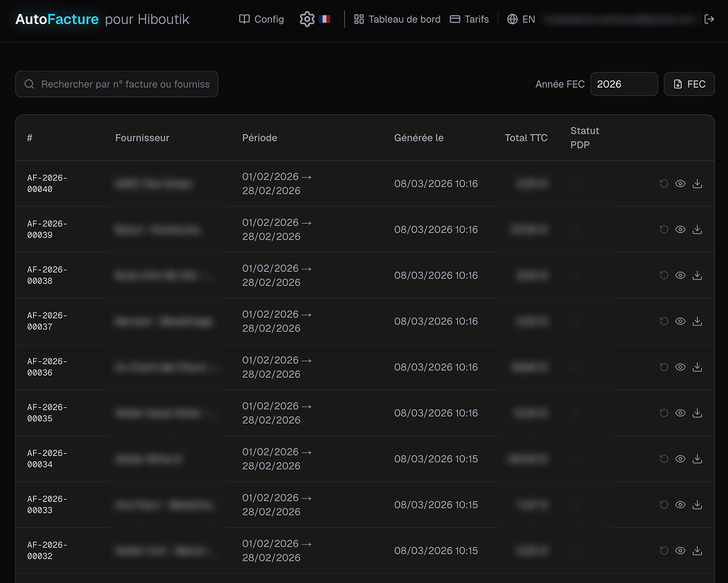Download the PDF for invoice AF-2026-00032
The height and width of the screenshot is (583, 728).
point(697,551)
